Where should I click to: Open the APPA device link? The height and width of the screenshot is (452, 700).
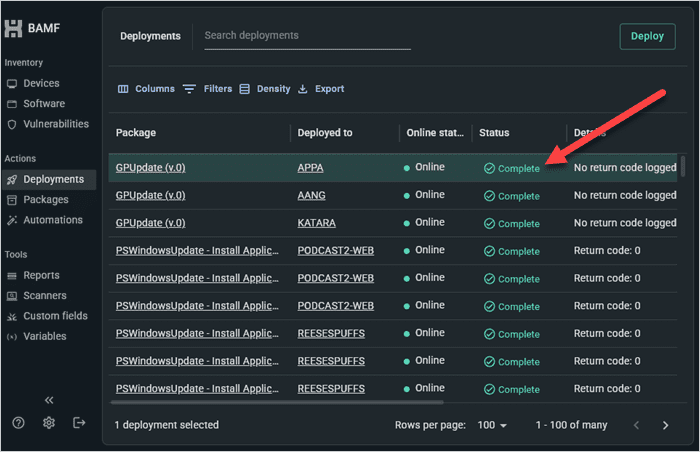(310, 168)
